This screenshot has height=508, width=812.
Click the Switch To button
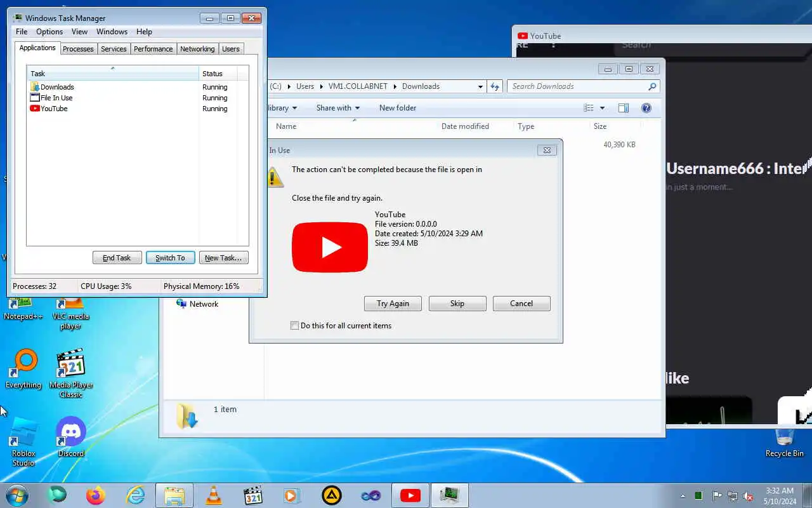click(x=170, y=258)
